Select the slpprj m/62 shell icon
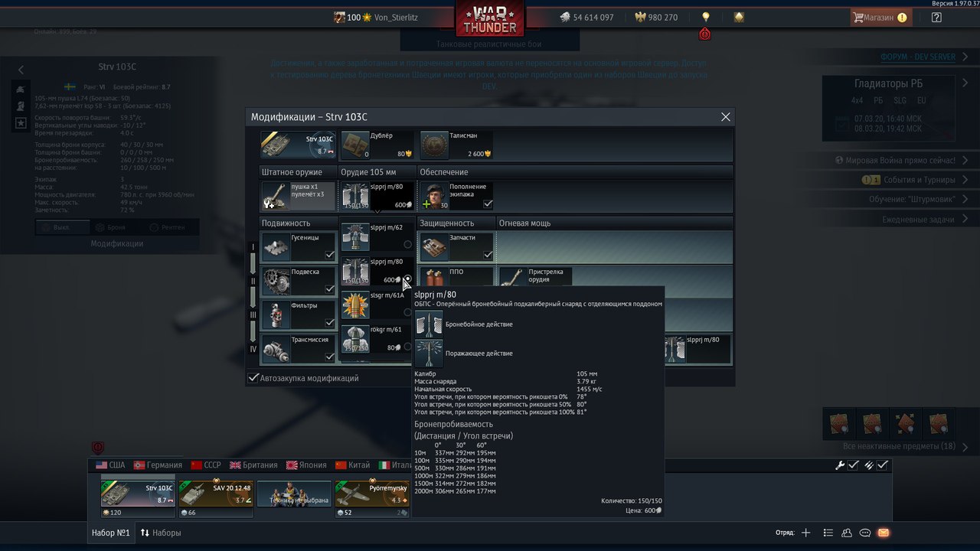Viewport: 980px width, 551px height. coord(355,236)
